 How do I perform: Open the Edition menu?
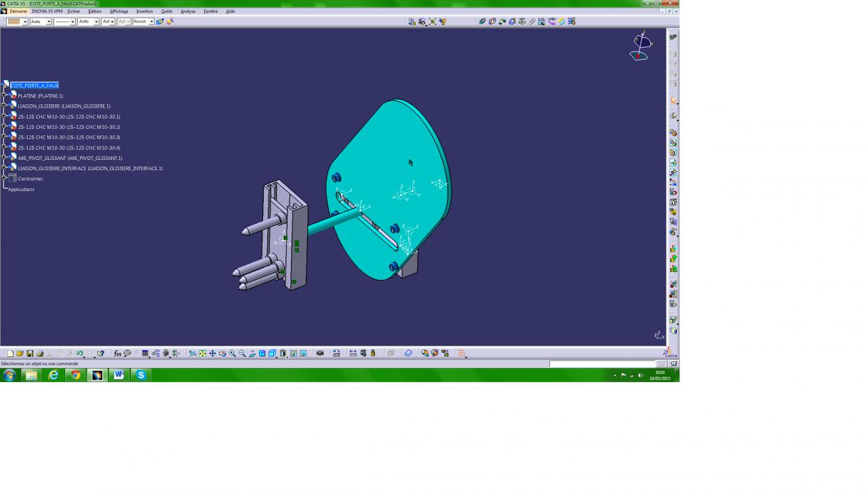[x=95, y=12]
